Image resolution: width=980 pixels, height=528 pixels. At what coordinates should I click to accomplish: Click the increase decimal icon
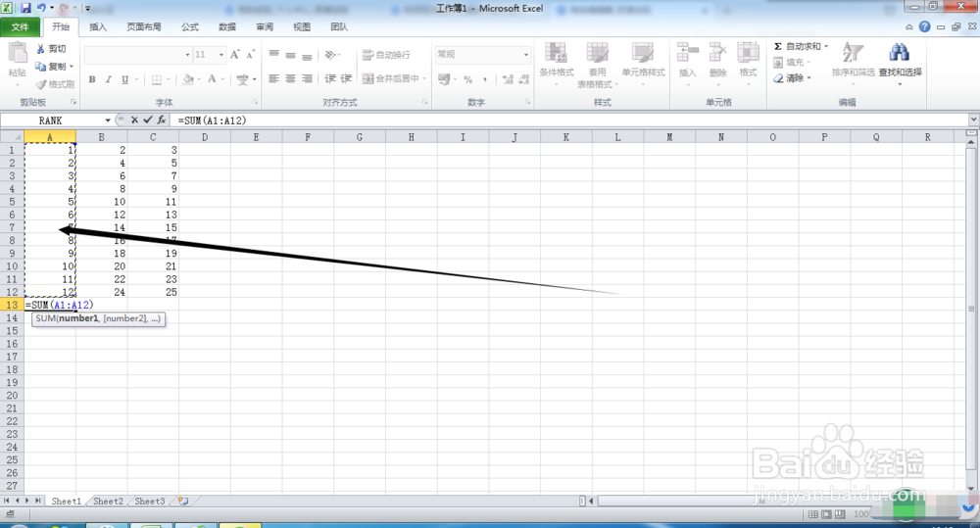(508, 79)
